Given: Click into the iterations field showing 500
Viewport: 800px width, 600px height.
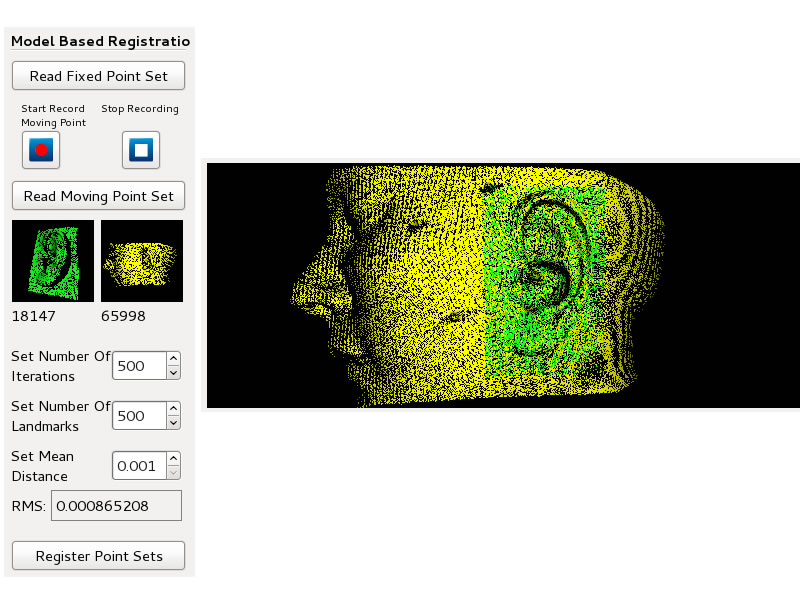Looking at the screenshot, I should click(x=140, y=366).
